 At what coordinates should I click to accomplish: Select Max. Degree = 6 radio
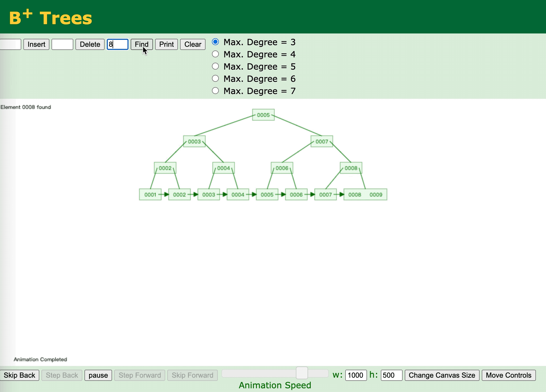(x=215, y=79)
